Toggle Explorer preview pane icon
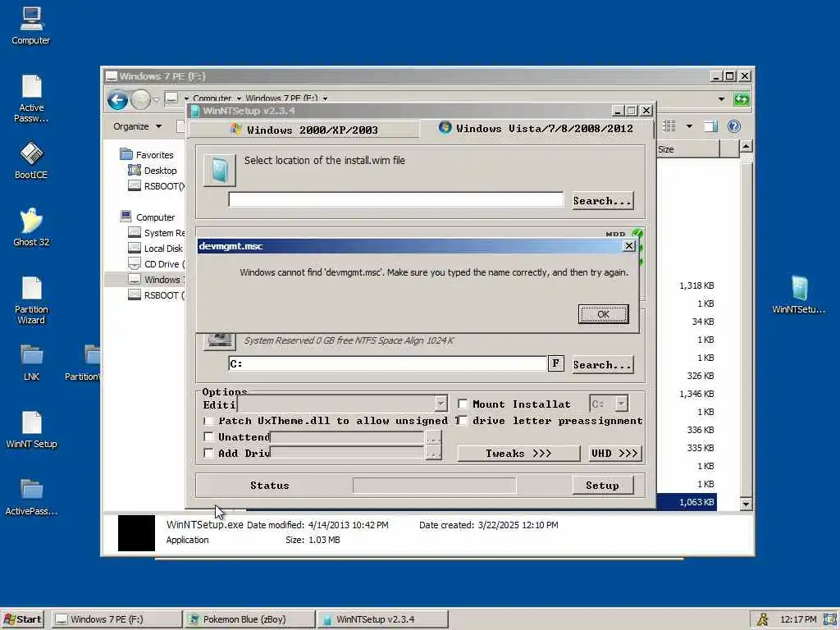 (x=710, y=126)
